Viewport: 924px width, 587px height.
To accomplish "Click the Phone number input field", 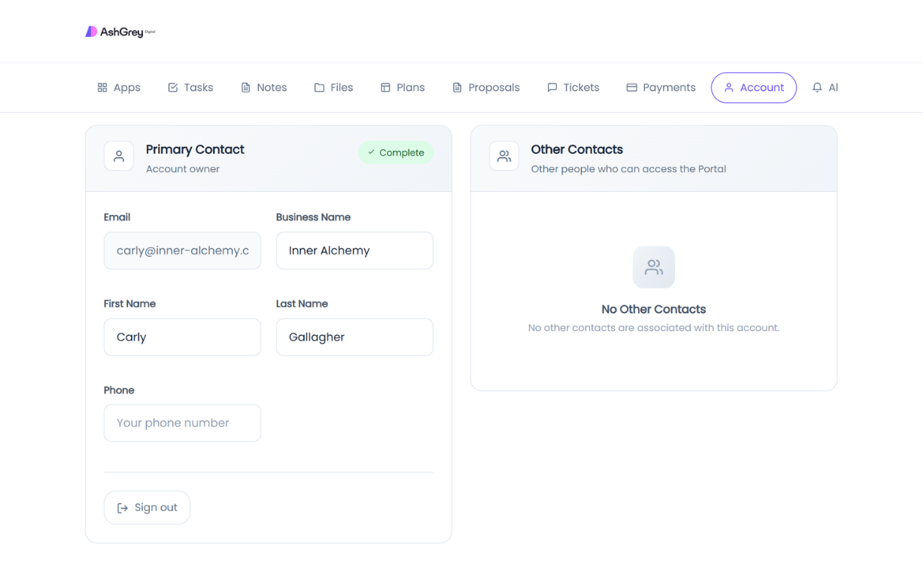I will pyautogui.click(x=182, y=423).
